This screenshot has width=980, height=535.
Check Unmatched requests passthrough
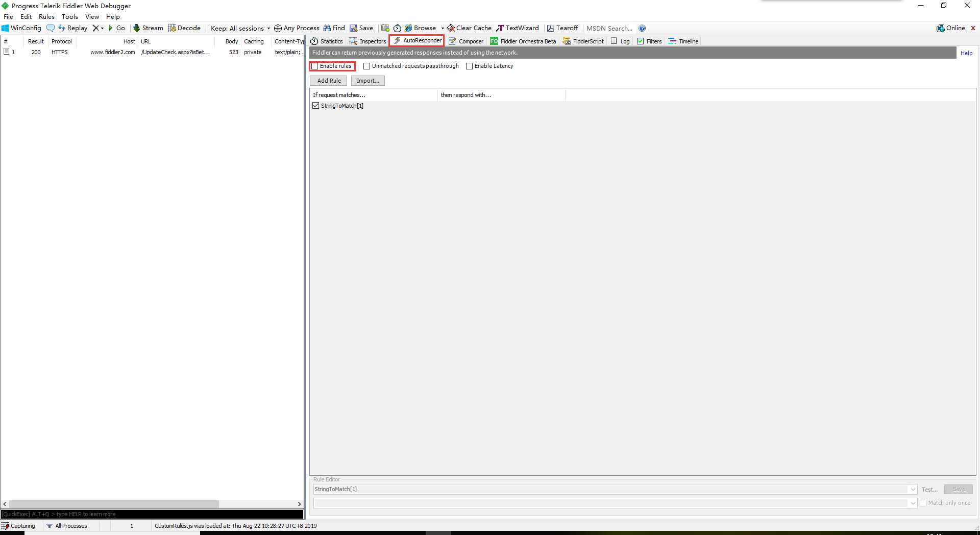(x=366, y=66)
